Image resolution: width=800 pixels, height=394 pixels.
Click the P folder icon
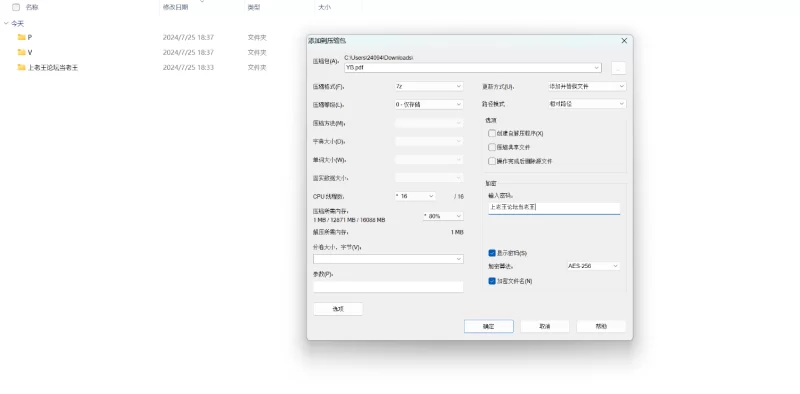(21, 37)
